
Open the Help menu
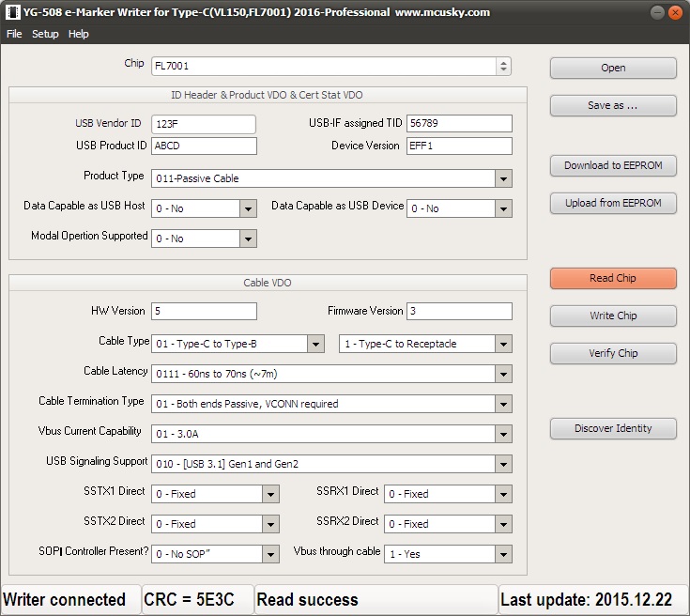(79, 34)
